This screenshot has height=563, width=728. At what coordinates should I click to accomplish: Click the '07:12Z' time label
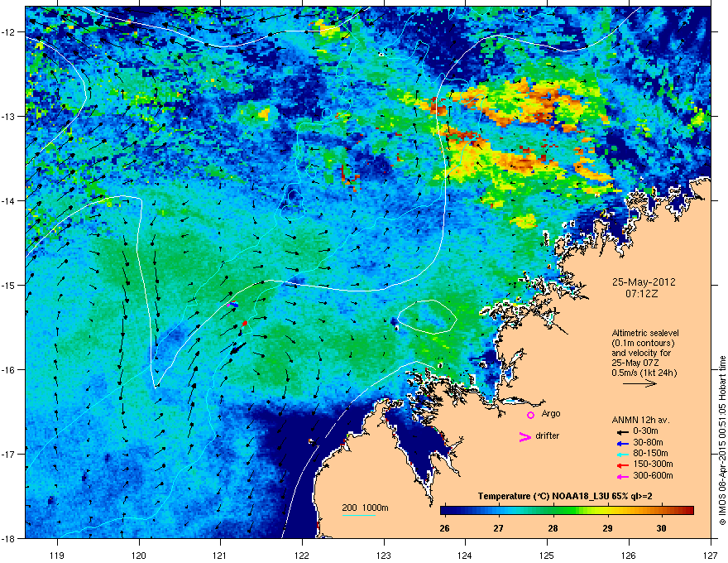[x=642, y=294]
